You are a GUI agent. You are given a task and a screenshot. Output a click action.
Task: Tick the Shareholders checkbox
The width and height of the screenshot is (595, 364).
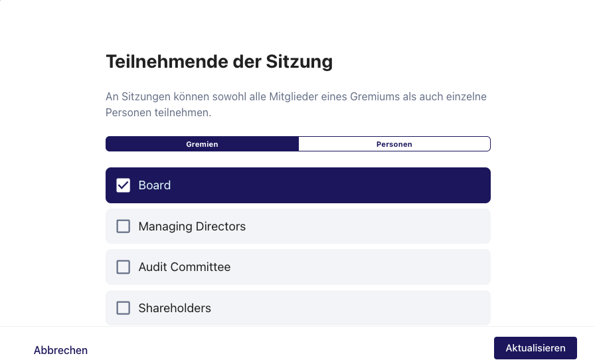(x=123, y=308)
